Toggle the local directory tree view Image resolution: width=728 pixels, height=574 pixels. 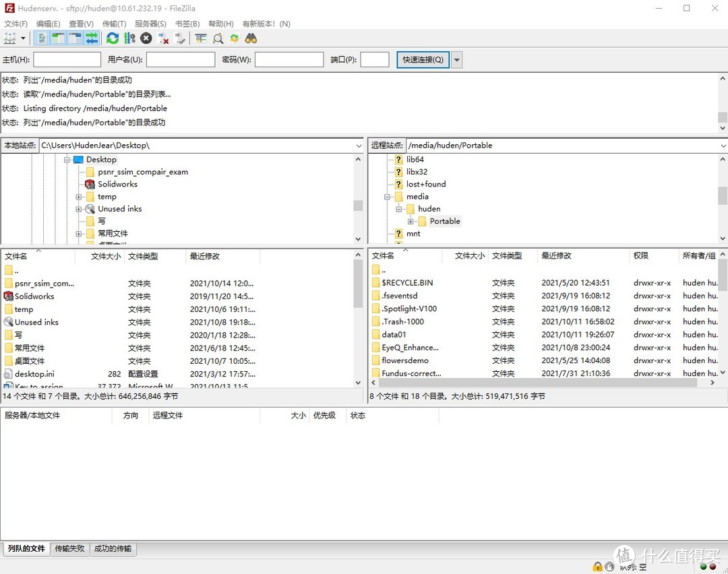click(x=59, y=38)
